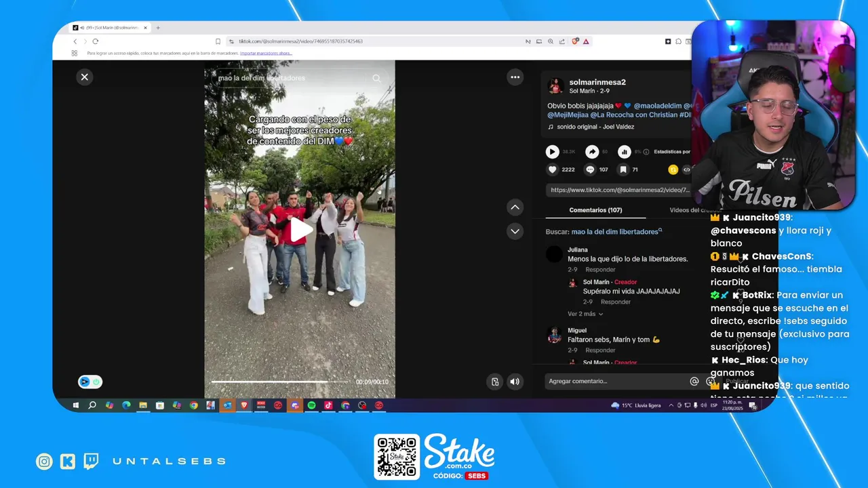
Task: Open comments via speech bubble icon
Action: [590, 169]
